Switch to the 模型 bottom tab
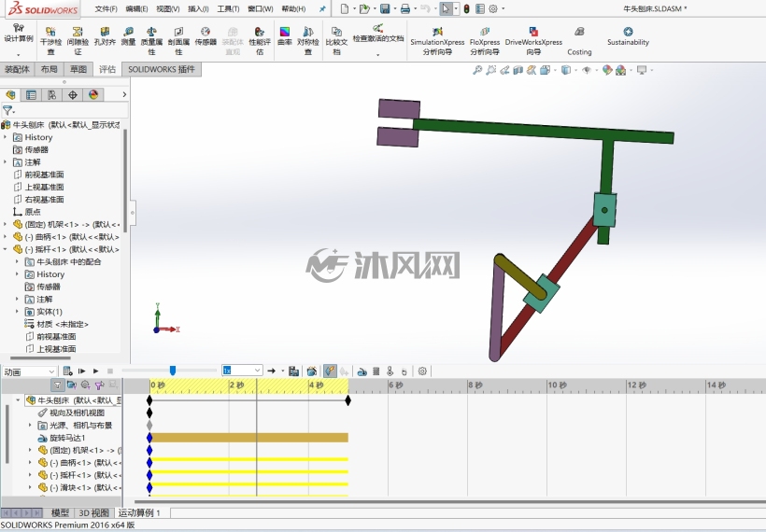The height and width of the screenshot is (532, 766). (x=60, y=512)
